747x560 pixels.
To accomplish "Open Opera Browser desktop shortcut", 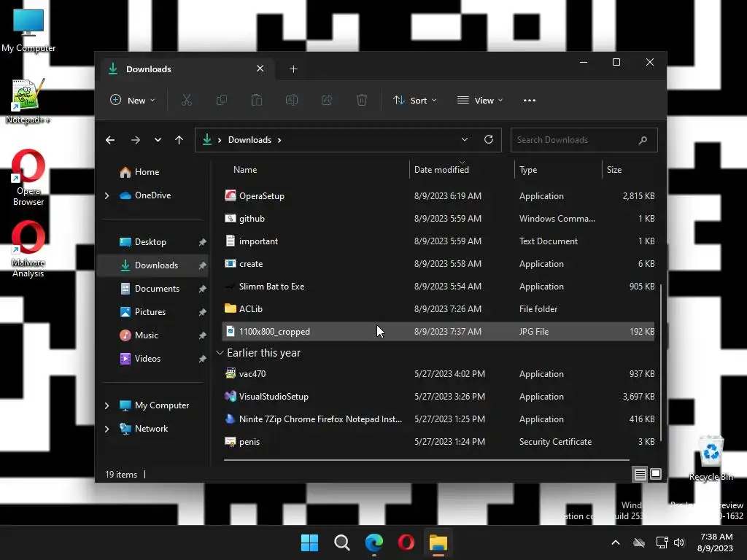I will click(x=28, y=177).
